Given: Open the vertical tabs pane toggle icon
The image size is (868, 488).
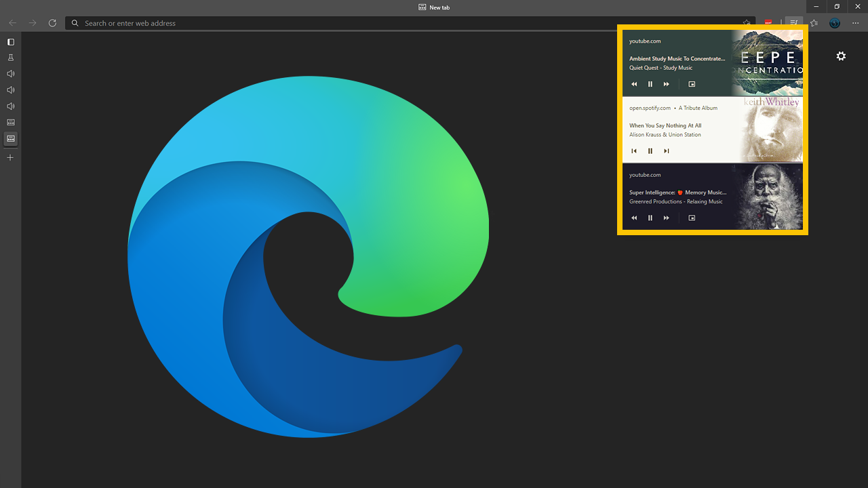Looking at the screenshot, I should point(10,42).
